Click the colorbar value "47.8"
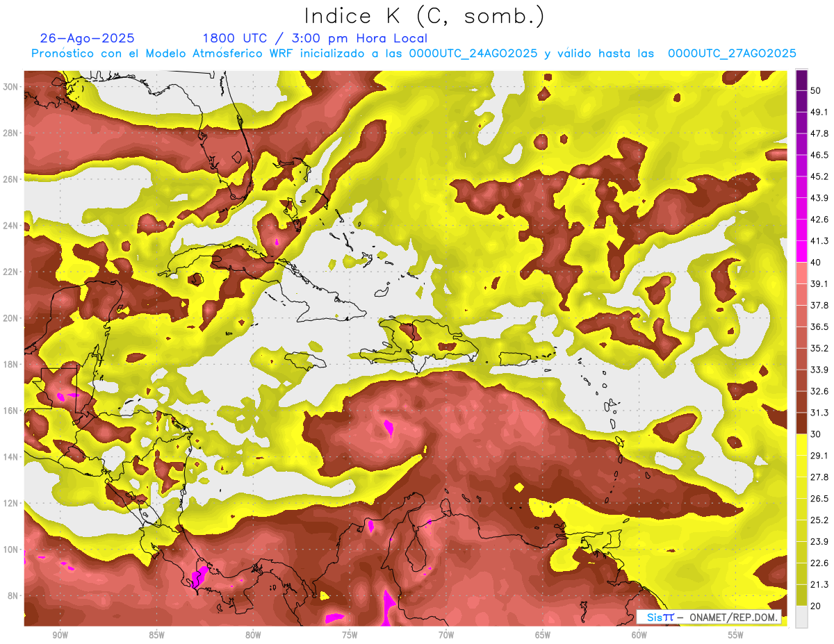This screenshot has height=644, width=834. click(819, 134)
